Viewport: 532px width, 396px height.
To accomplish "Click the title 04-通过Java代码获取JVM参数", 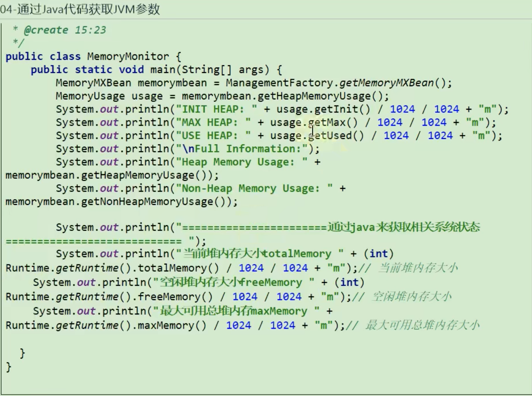I will pos(80,9).
